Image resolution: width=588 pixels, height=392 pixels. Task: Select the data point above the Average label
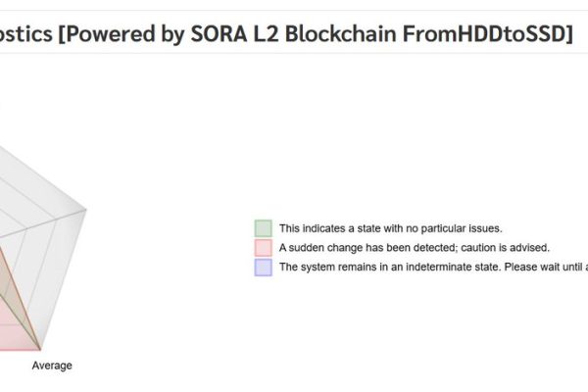(40, 350)
